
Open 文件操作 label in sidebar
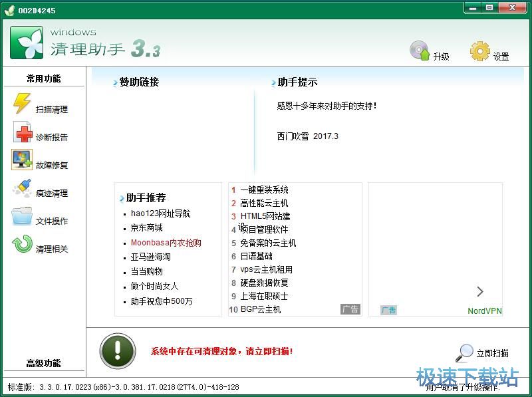pyautogui.click(x=52, y=221)
